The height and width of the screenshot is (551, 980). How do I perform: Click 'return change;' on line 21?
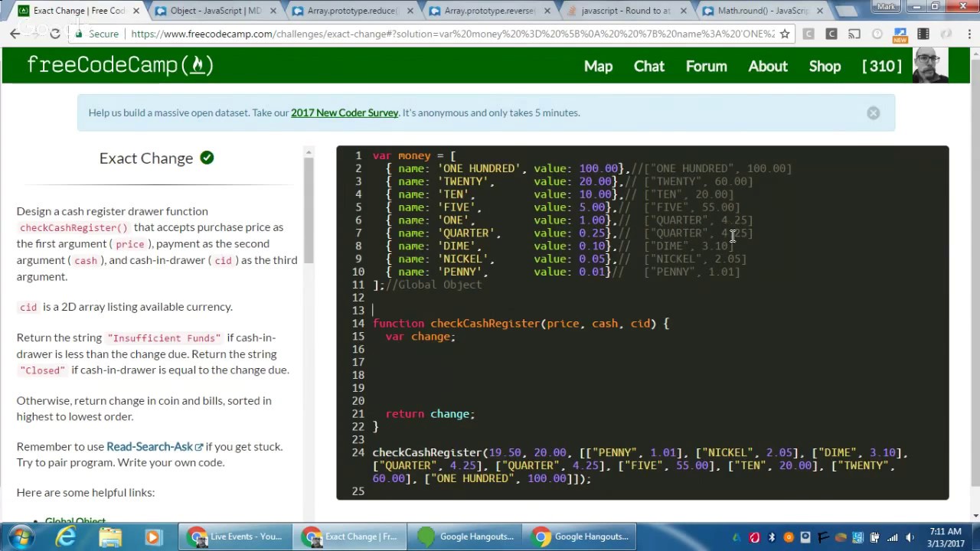tap(430, 413)
